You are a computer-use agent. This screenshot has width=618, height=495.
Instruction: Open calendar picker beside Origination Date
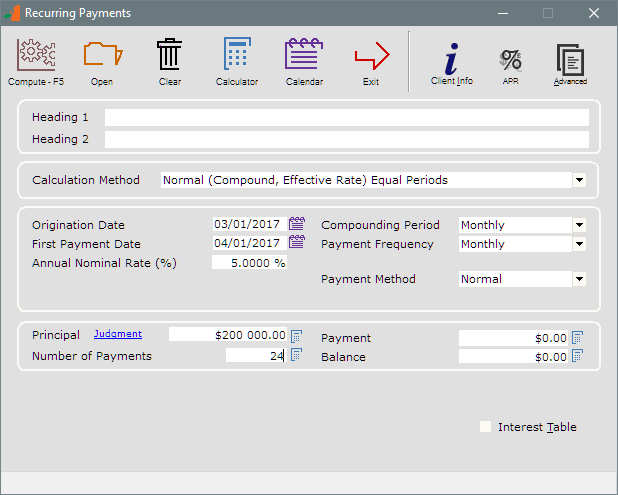point(297,223)
